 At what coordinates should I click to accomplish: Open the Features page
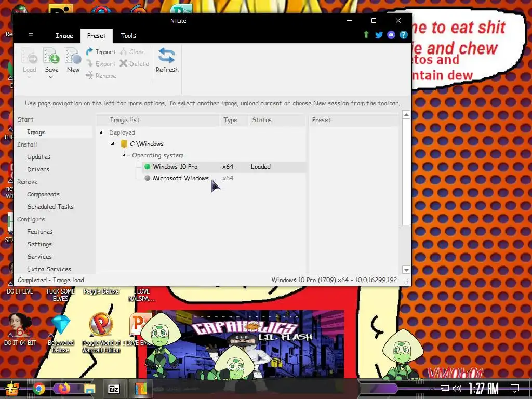[x=39, y=232]
